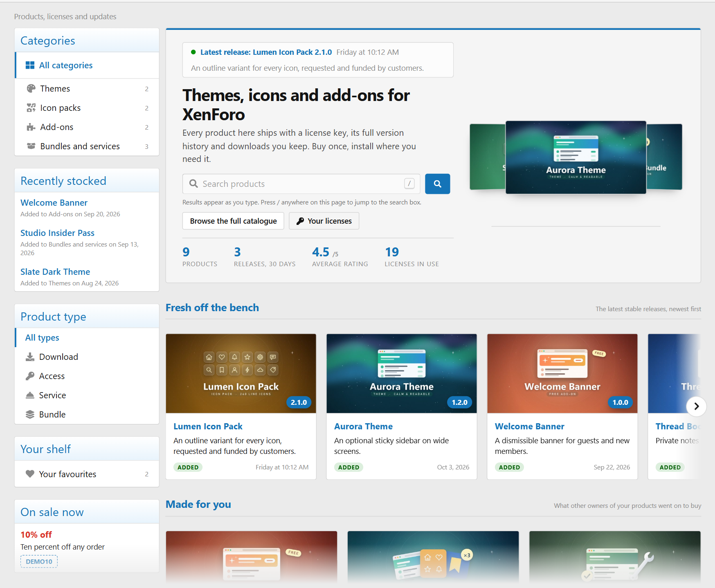This screenshot has width=715, height=588.
Task: Open the Made for you heading
Action: click(198, 504)
